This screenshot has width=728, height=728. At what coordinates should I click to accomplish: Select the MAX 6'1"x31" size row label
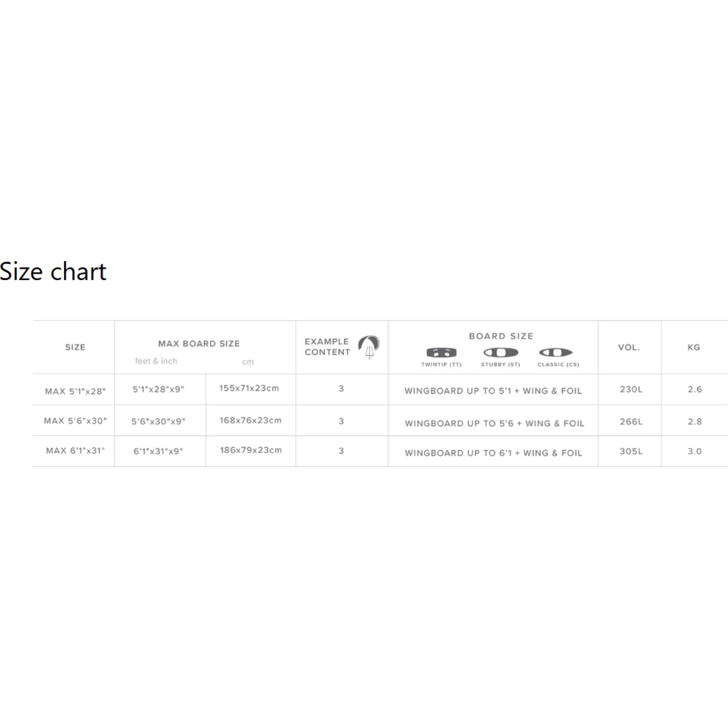[x=75, y=451]
